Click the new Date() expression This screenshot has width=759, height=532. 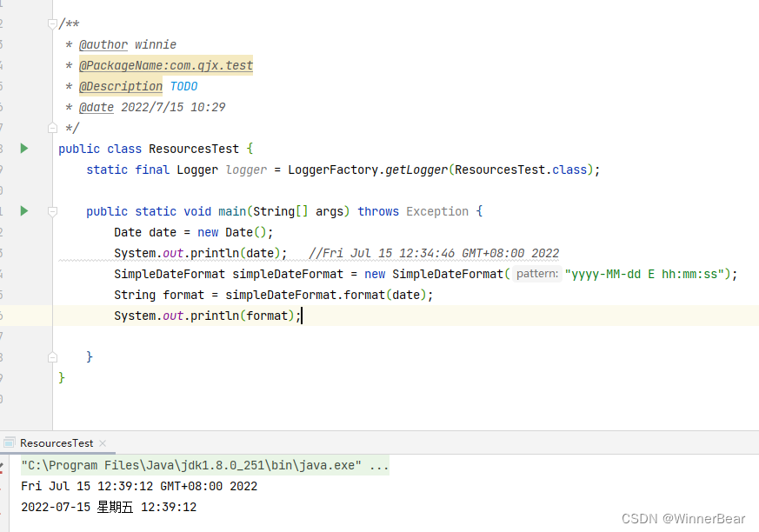[232, 232]
